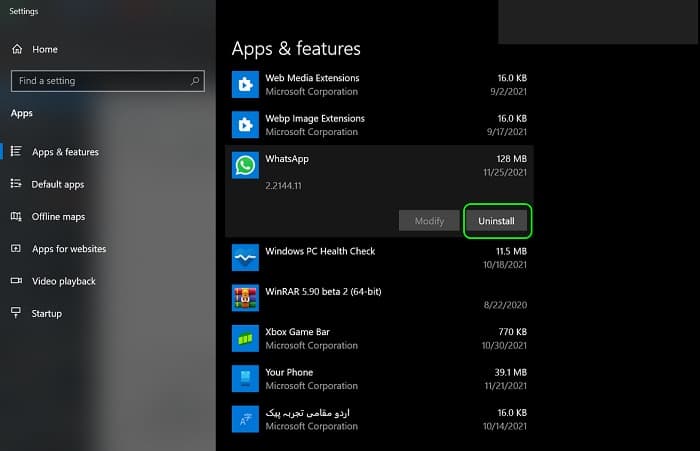Click WhatsApp version 2.2144.11 text

click(283, 185)
